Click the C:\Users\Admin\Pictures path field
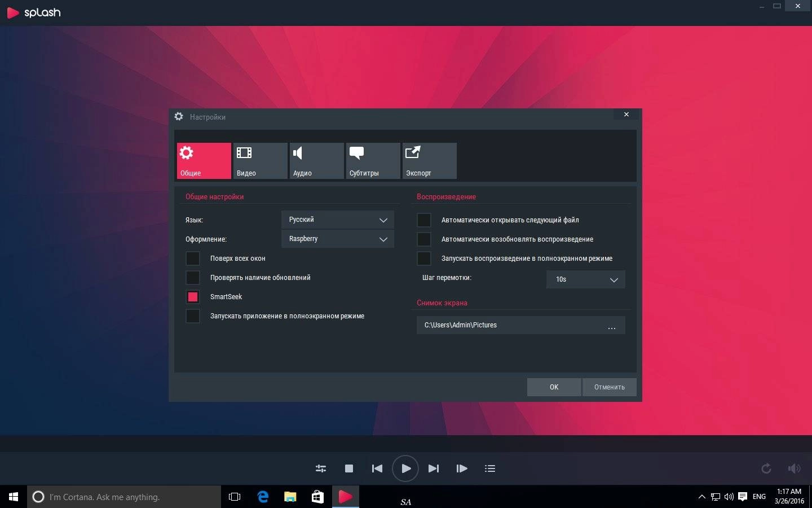The width and height of the screenshot is (812, 508). (521, 325)
